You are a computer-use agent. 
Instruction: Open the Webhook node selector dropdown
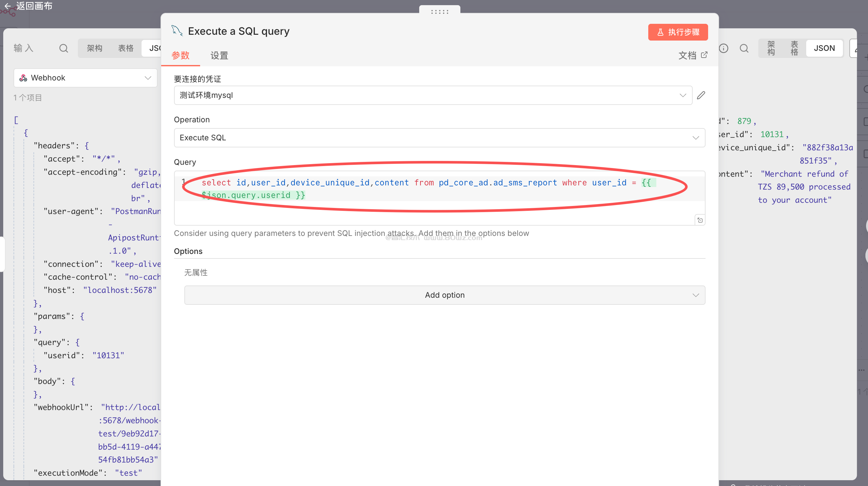click(85, 78)
